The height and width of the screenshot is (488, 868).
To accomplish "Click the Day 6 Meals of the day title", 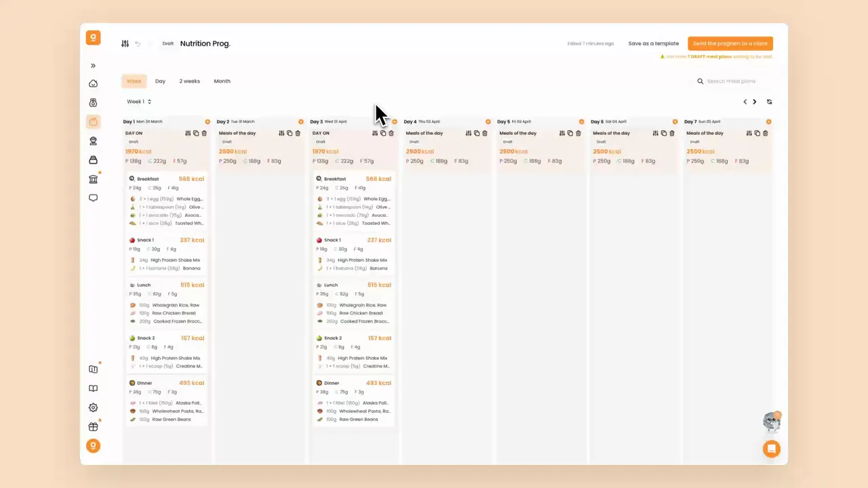I will [611, 134].
